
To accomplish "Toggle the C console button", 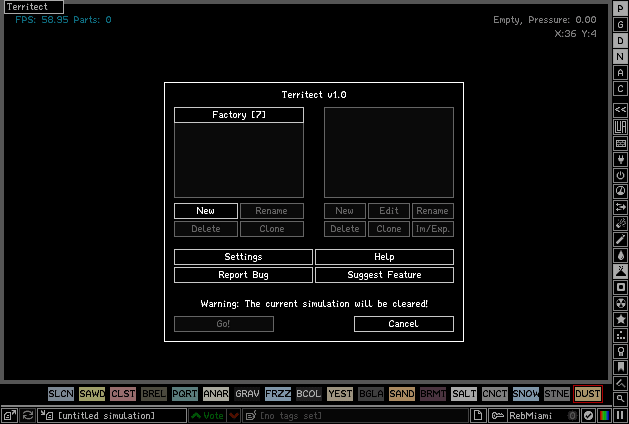I will coord(620,89).
